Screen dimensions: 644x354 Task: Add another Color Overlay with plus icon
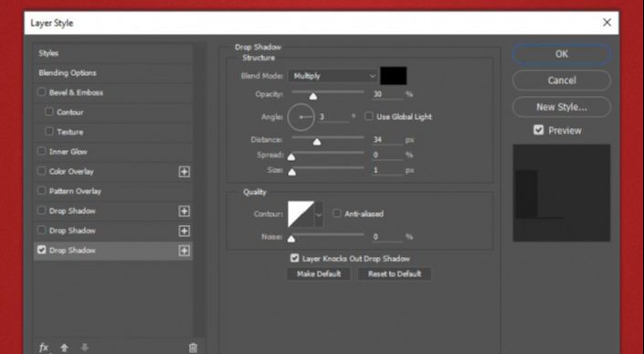[184, 171]
